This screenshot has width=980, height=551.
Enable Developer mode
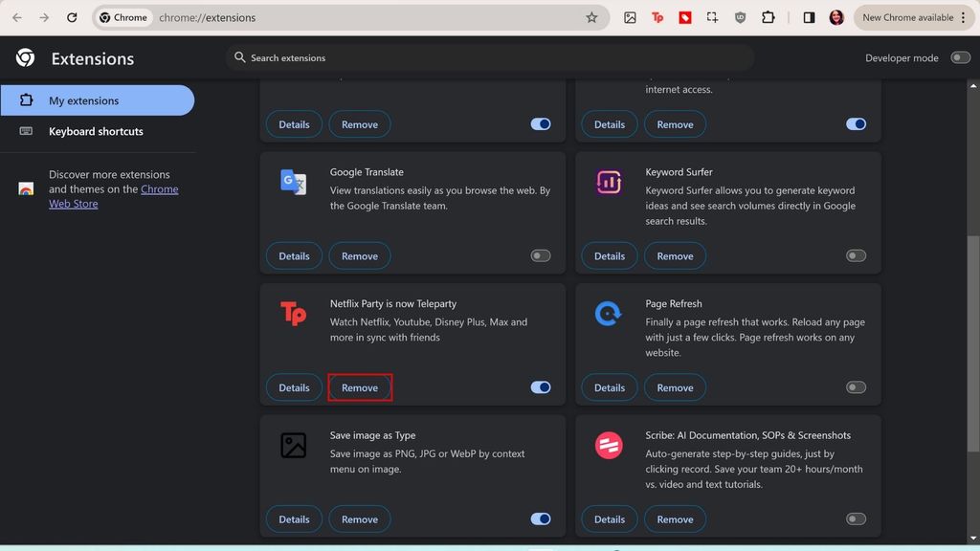pyautogui.click(x=960, y=57)
